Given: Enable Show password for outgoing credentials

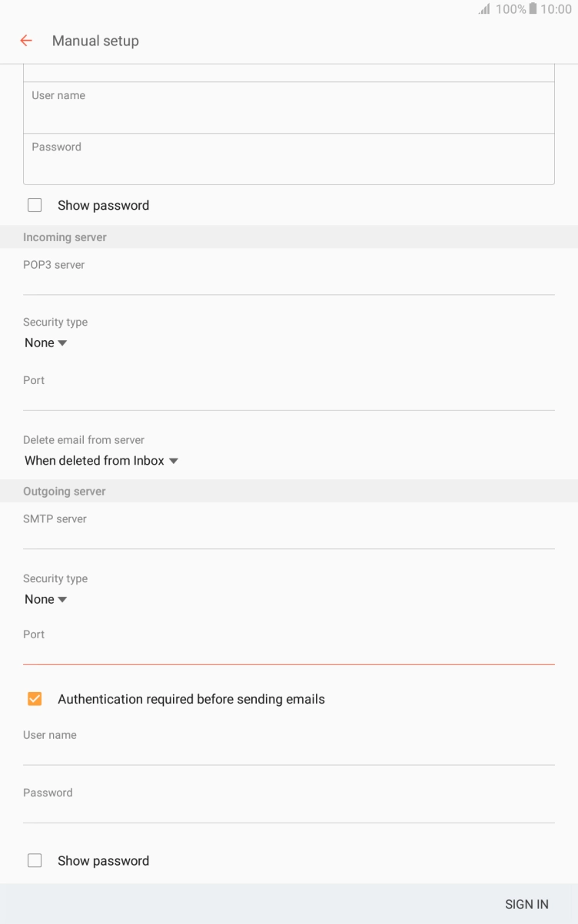Looking at the screenshot, I should tap(35, 860).
